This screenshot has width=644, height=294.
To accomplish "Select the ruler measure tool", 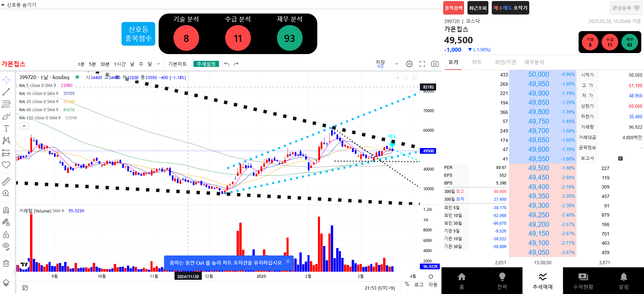I will 6,181.
